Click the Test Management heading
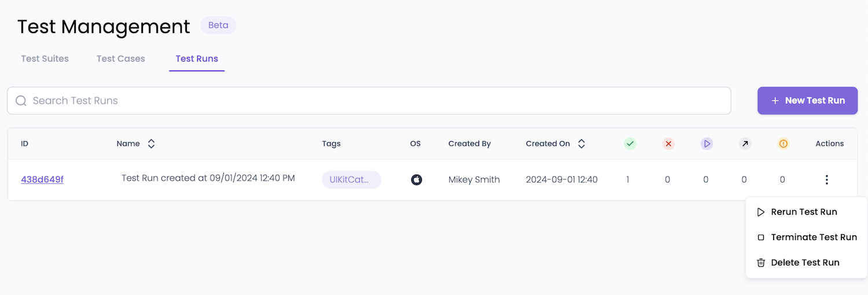Screen dimensions: 868x295 click(x=104, y=27)
